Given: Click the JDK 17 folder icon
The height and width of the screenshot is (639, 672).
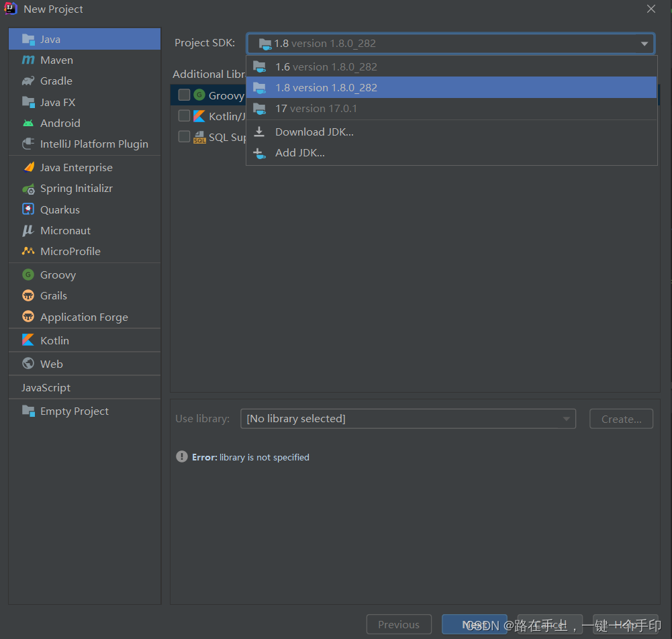Looking at the screenshot, I should tap(260, 109).
